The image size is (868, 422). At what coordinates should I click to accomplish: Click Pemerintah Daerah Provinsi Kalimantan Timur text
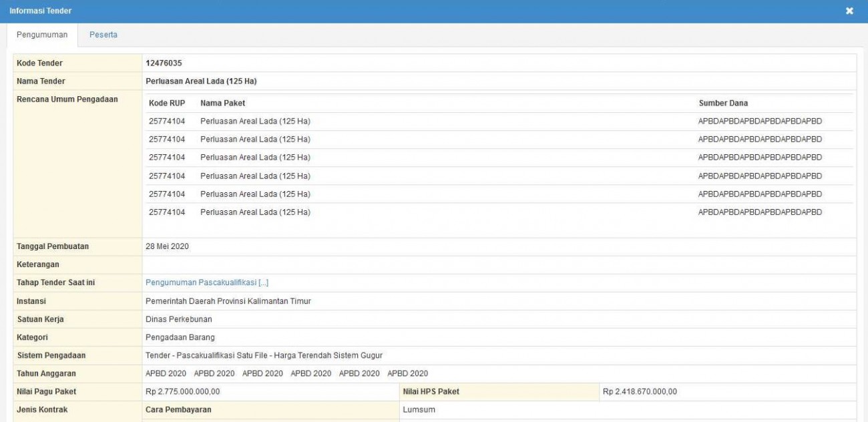228,301
